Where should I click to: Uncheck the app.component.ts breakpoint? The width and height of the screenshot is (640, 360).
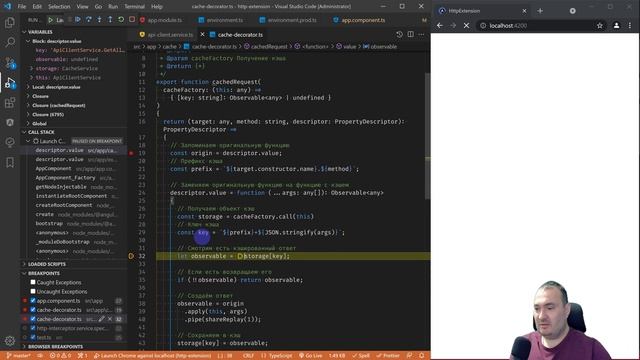[33, 301]
